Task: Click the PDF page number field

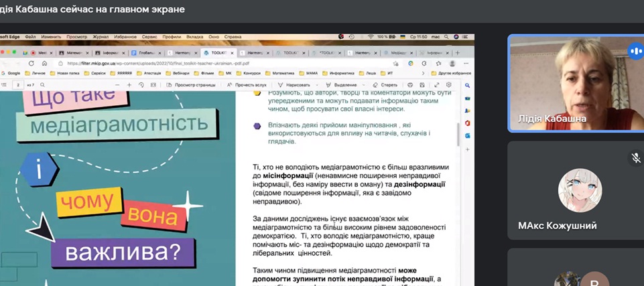Action: 18,85
